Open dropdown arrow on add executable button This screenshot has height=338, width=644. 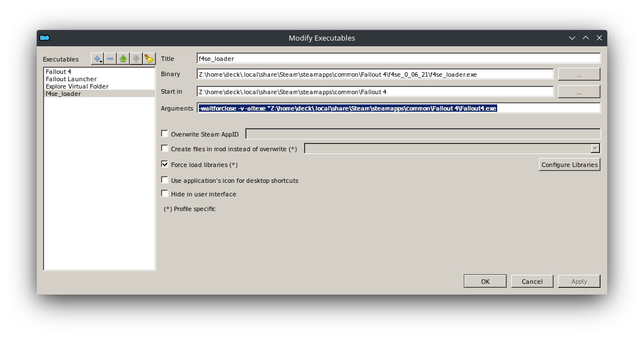[101, 62]
